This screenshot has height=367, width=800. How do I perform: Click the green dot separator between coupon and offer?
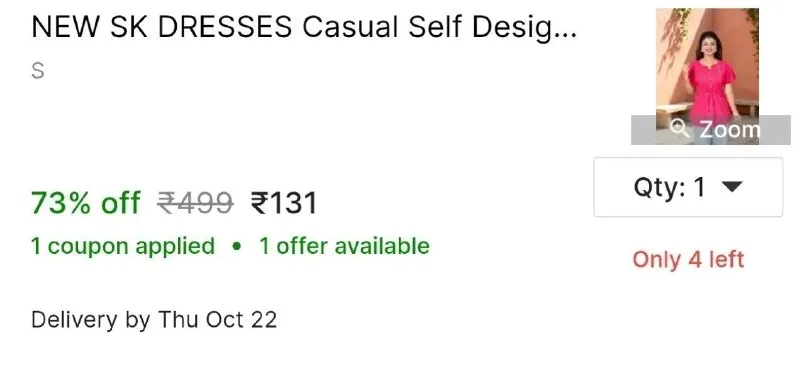coord(236,247)
